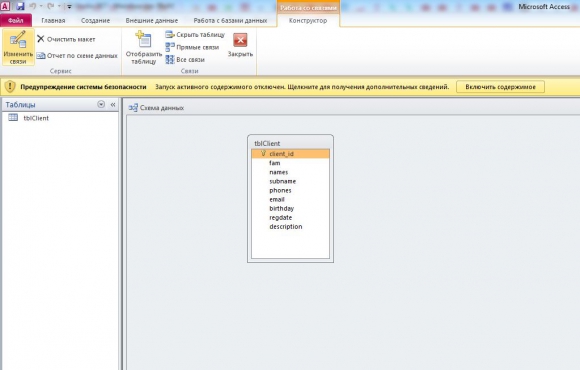Viewport: 580px width, 370px height.
Task: Open the Таблицы pane dropdown arrow
Action: [x=101, y=104]
